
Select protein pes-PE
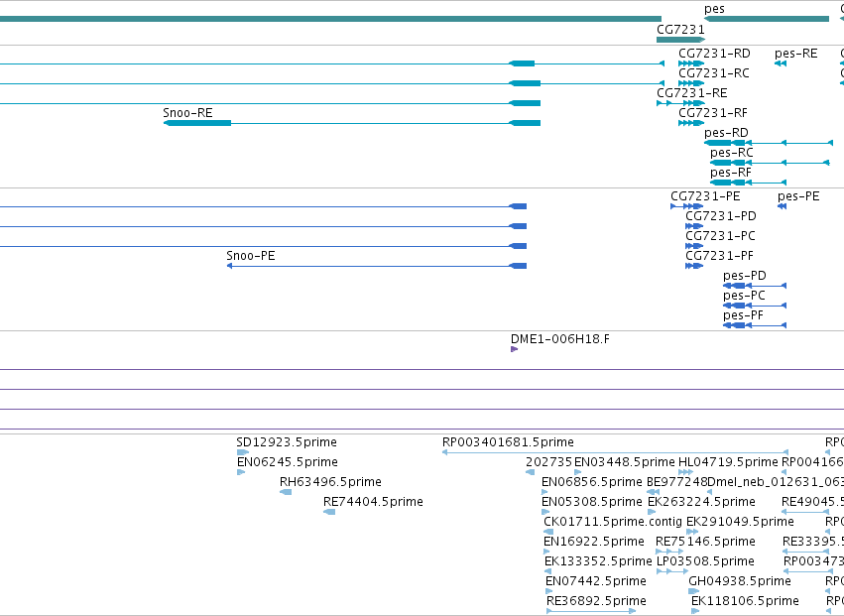[798, 196]
